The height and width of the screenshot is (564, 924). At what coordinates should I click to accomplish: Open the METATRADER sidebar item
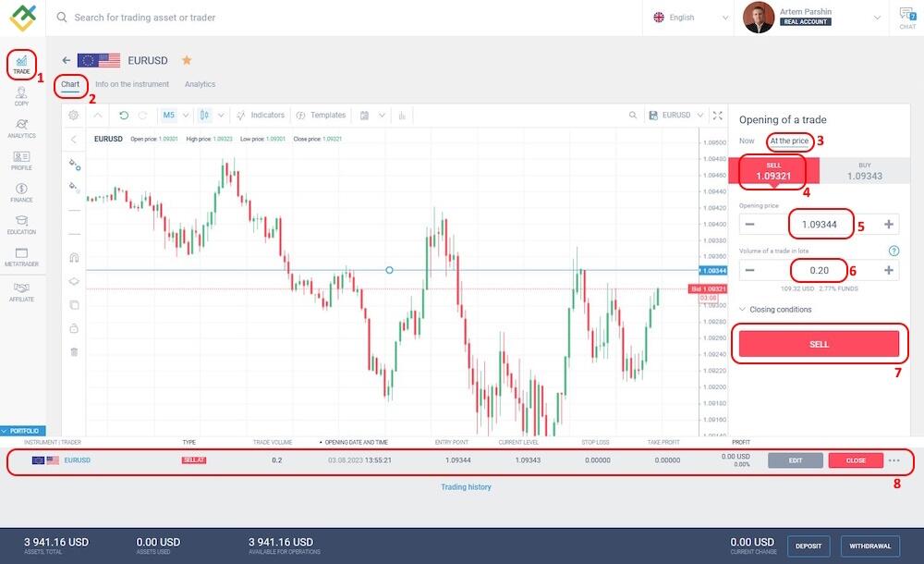(x=20, y=256)
